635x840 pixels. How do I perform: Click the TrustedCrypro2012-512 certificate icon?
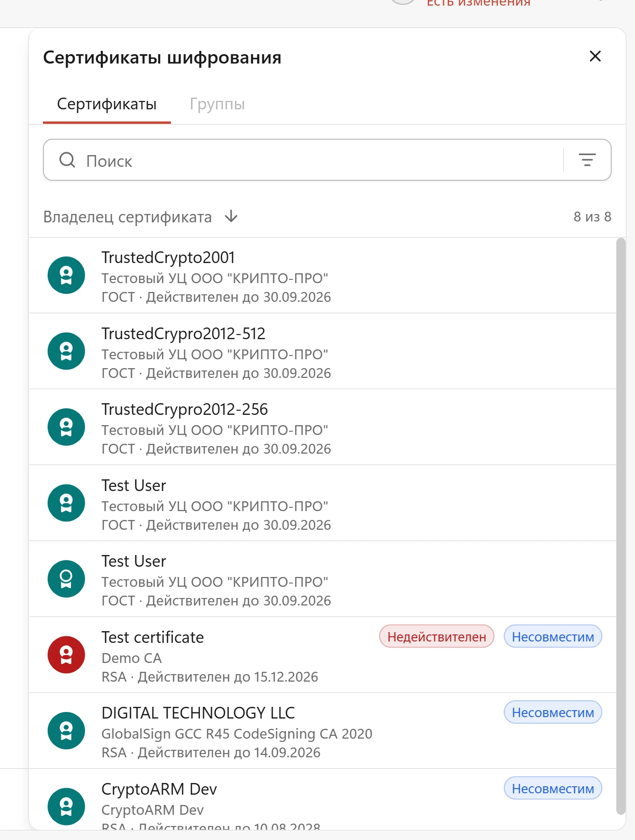[x=66, y=351]
